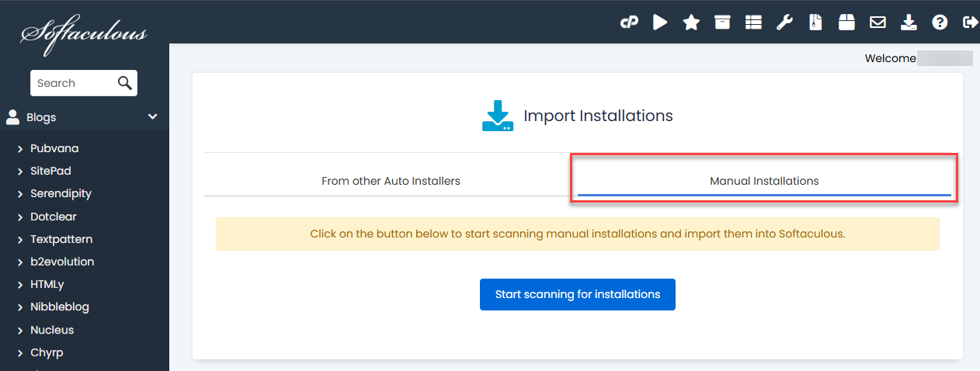Screen dimensions: 980x371
Task: Click the play demo icon in toolbar
Action: coord(660,23)
